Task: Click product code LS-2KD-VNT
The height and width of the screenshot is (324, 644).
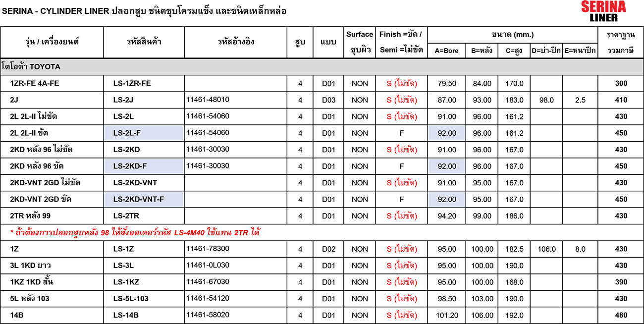Action: (135, 183)
